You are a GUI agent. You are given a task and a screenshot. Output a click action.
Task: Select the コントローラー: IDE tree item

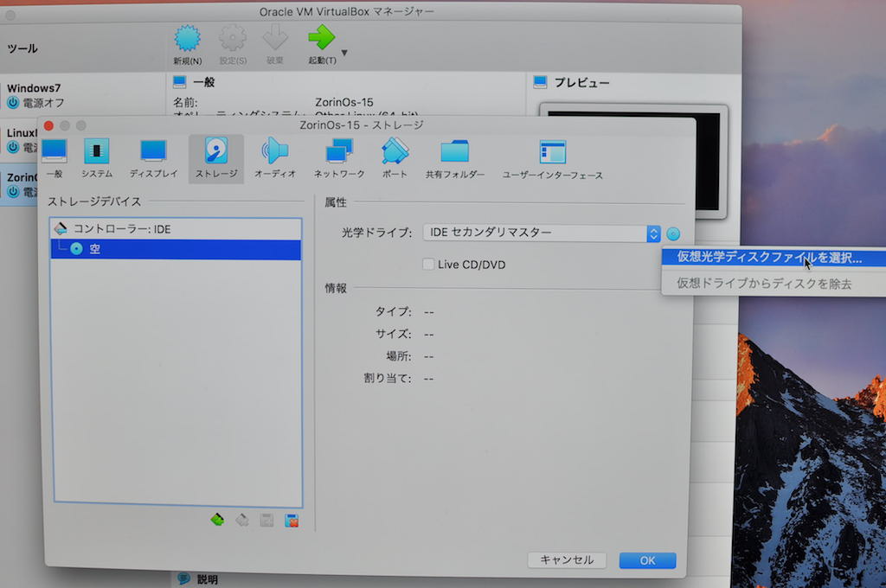(176, 229)
